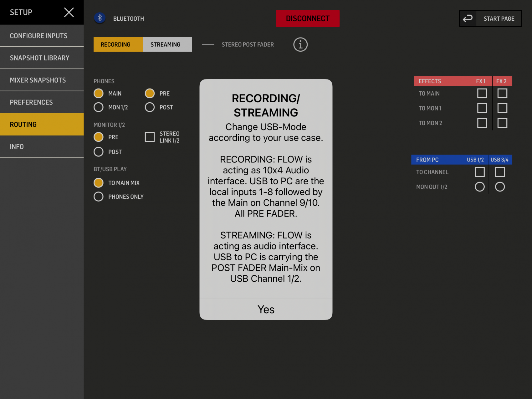Screen dimensions: 532x399
Task: Click the Bluetooth icon
Action: [x=100, y=18]
